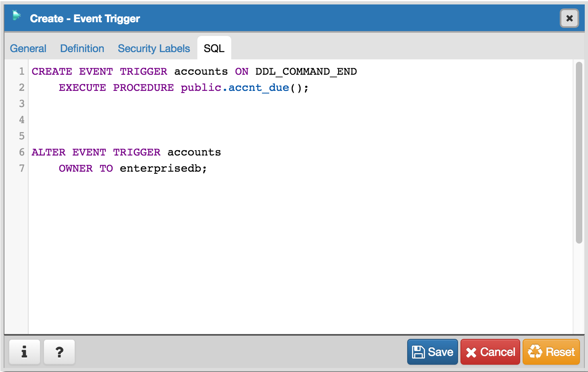588x372 pixels.
Task: Click the Create - Event Trigger title text
Action: tap(85, 19)
